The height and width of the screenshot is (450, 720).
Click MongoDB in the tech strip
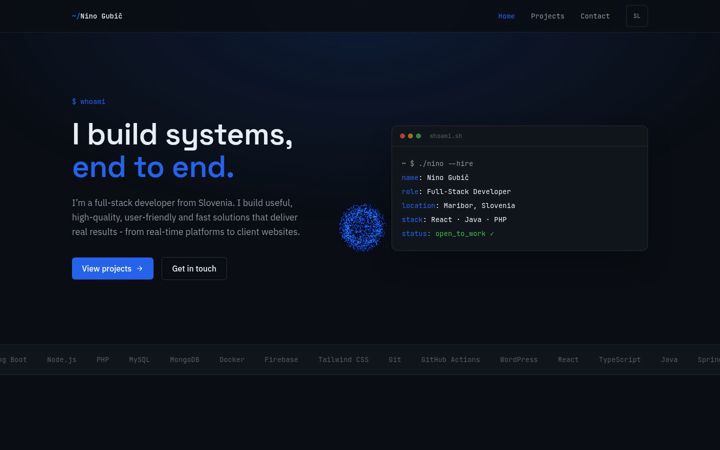click(x=185, y=360)
